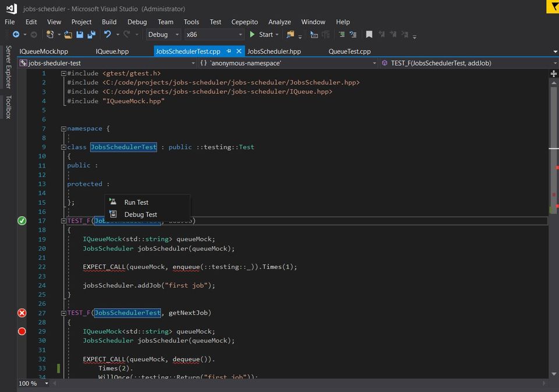Click the next bookmark icon
Viewport: 559px width, 392px height.
pyautogui.click(x=393, y=34)
